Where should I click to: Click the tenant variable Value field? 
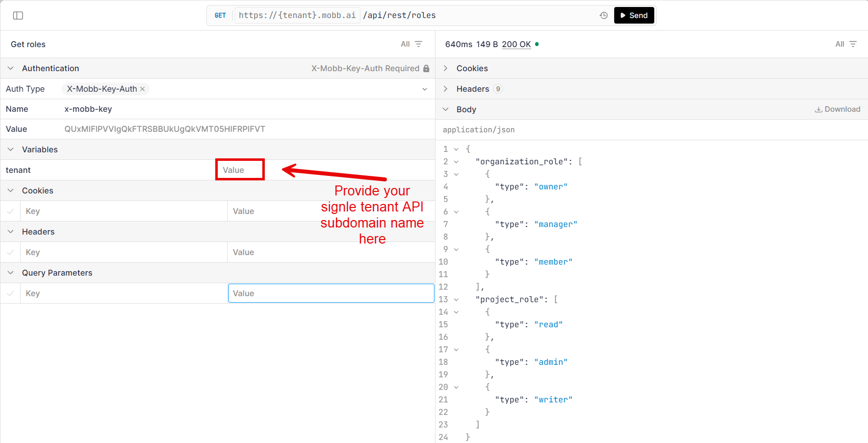(240, 170)
